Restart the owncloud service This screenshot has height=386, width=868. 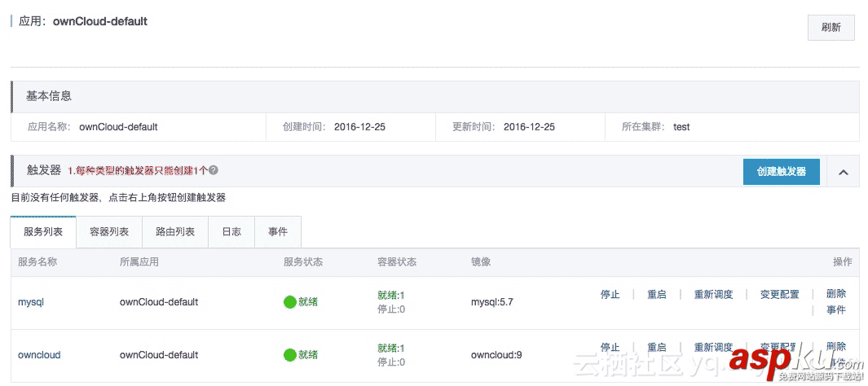[657, 348]
